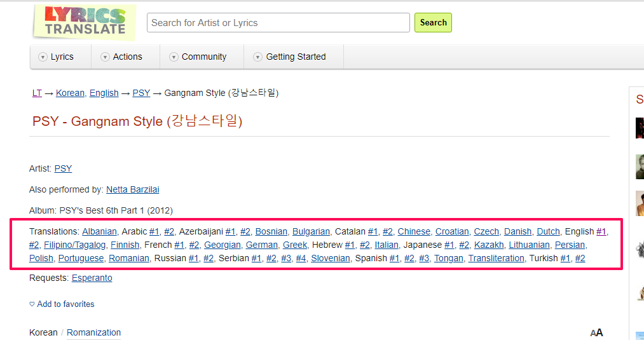Open the Esperanto request link
The width and height of the screenshot is (644, 340).
tap(92, 278)
